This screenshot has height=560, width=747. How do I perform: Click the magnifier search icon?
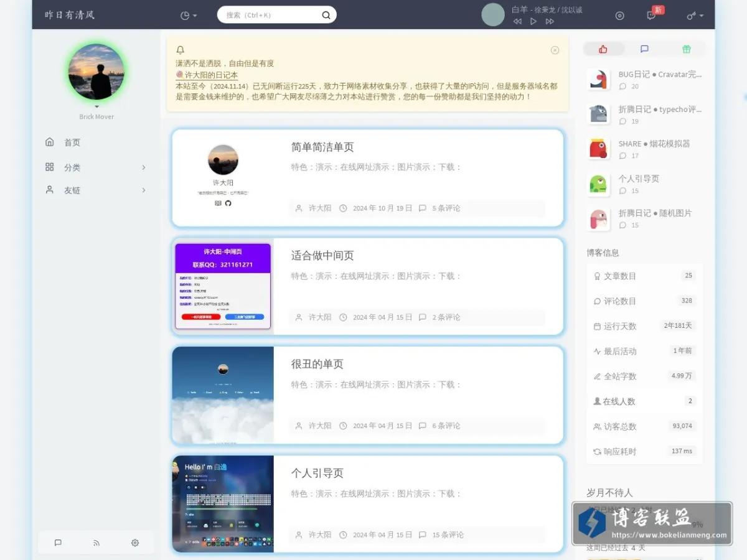326,16
